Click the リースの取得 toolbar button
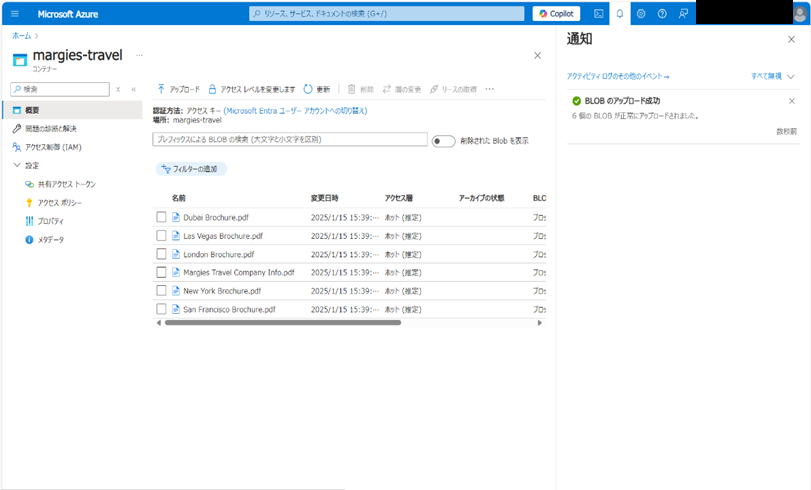This screenshot has width=811, height=490. coord(453,89)
